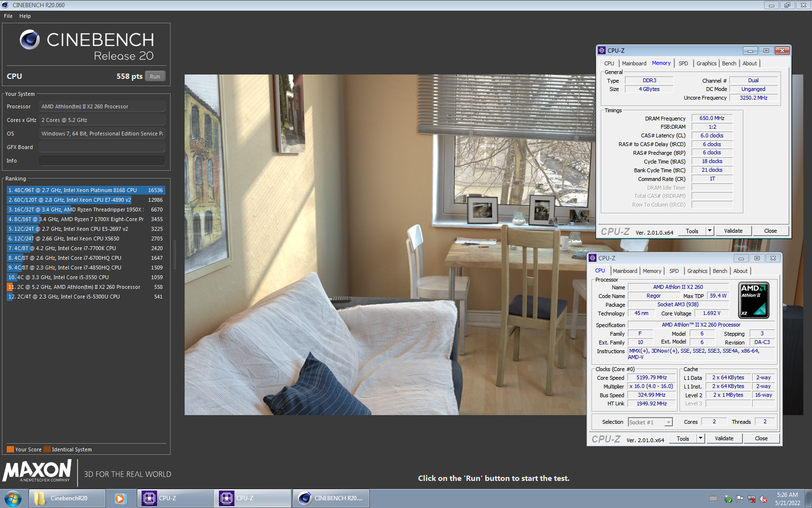This screenshot has height=508, width=812.
Task: Select ranking row Intel Xeon Platinum 8168
Action: (86, 190)
